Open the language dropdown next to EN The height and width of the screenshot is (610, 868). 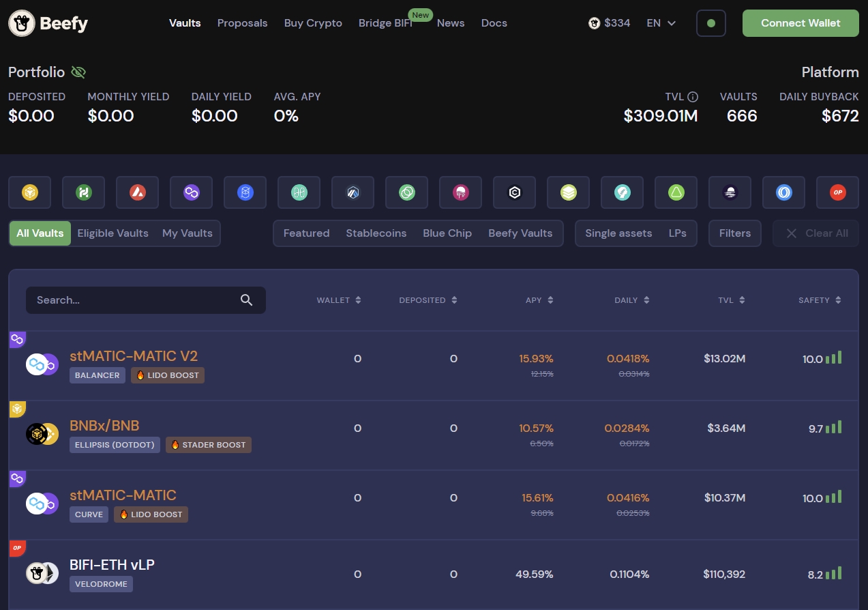[661, 23]
